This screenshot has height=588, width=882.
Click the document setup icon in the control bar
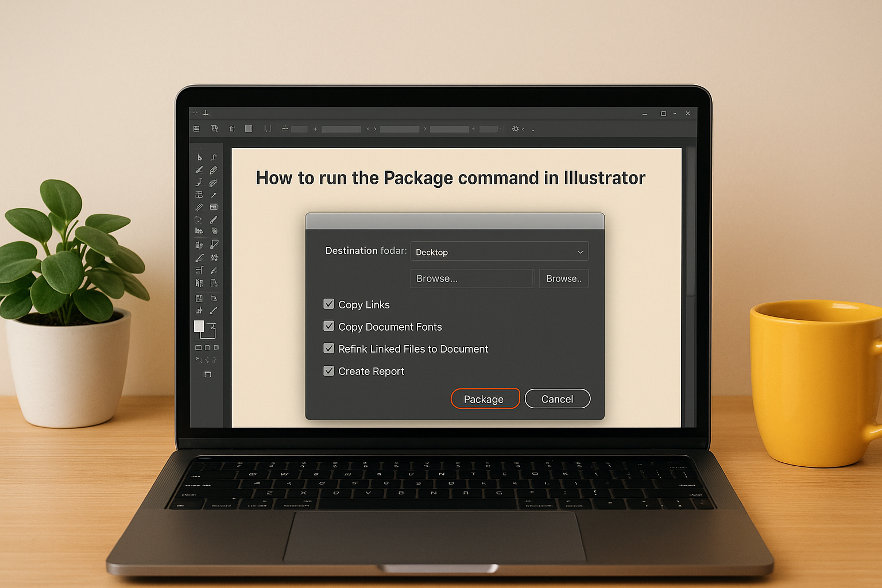click(196, 129)
